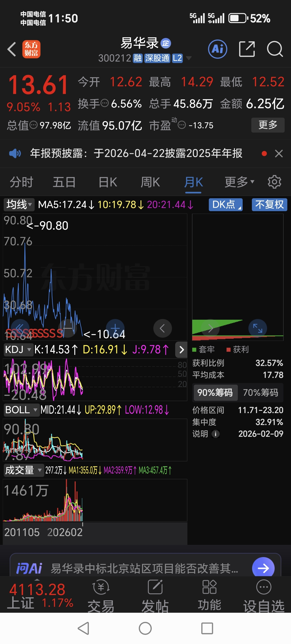
Task: Open 均线 indicator dropdown
Action: click(19, 204)
